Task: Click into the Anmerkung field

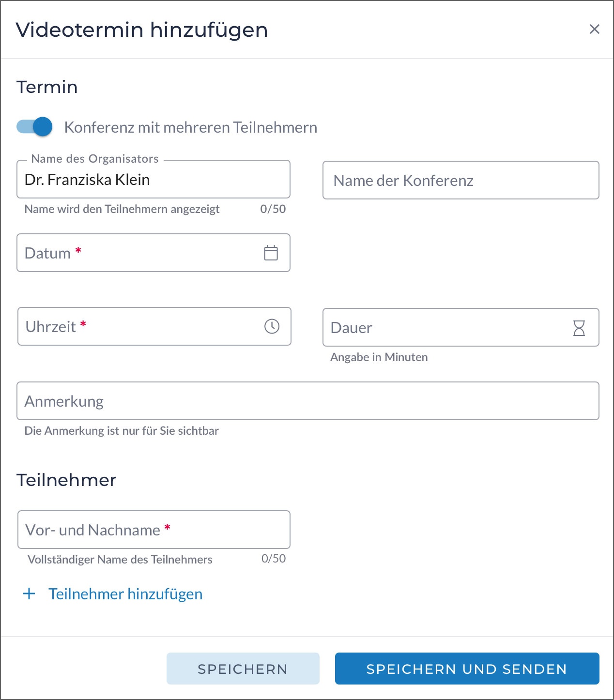Action: click(307, 401)
